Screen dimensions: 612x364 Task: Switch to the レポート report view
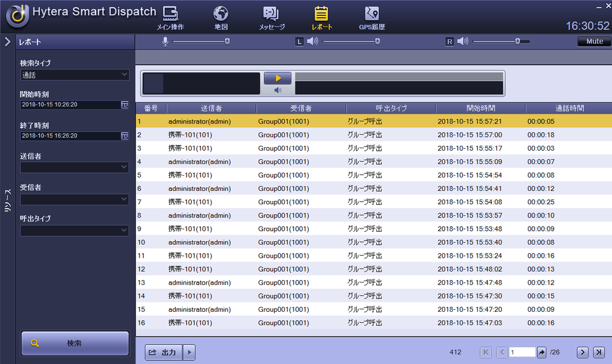322,18
